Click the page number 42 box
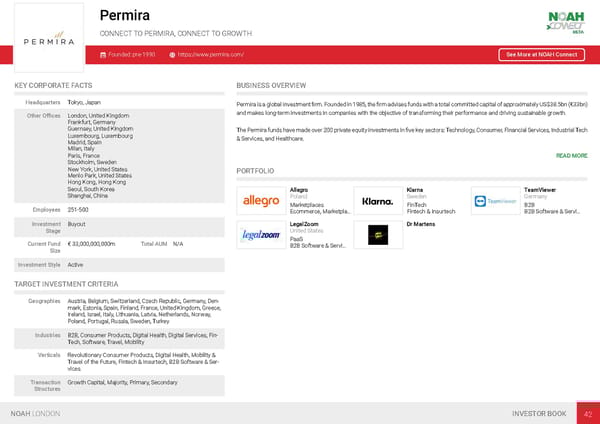This screenshot has width=600, height=424. click(x=587, y=413)
